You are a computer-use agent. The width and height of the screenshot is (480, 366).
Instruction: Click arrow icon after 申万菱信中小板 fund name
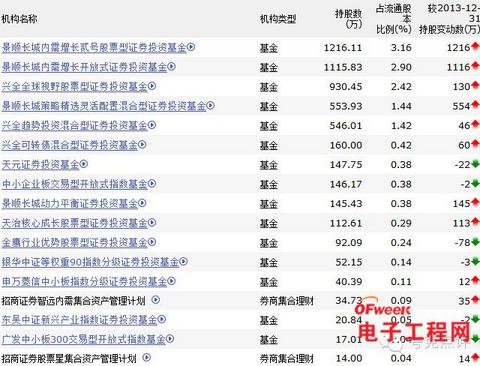pyautogui.click(x=171, y=281)
